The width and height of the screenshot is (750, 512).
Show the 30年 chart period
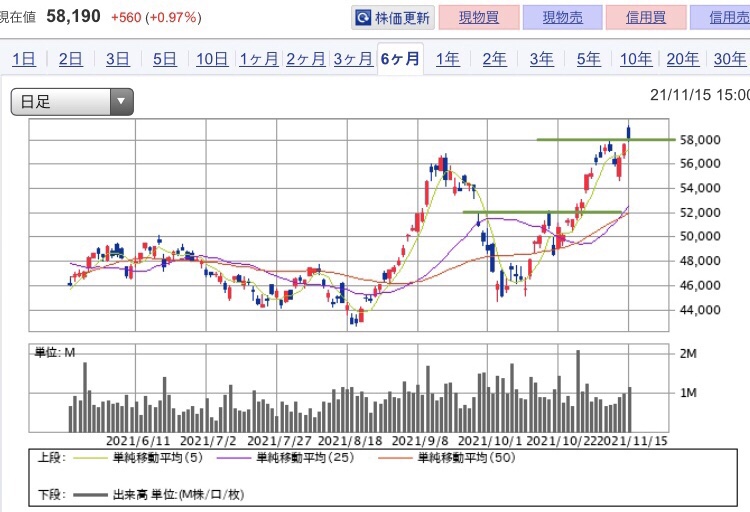tap(730, 59)
